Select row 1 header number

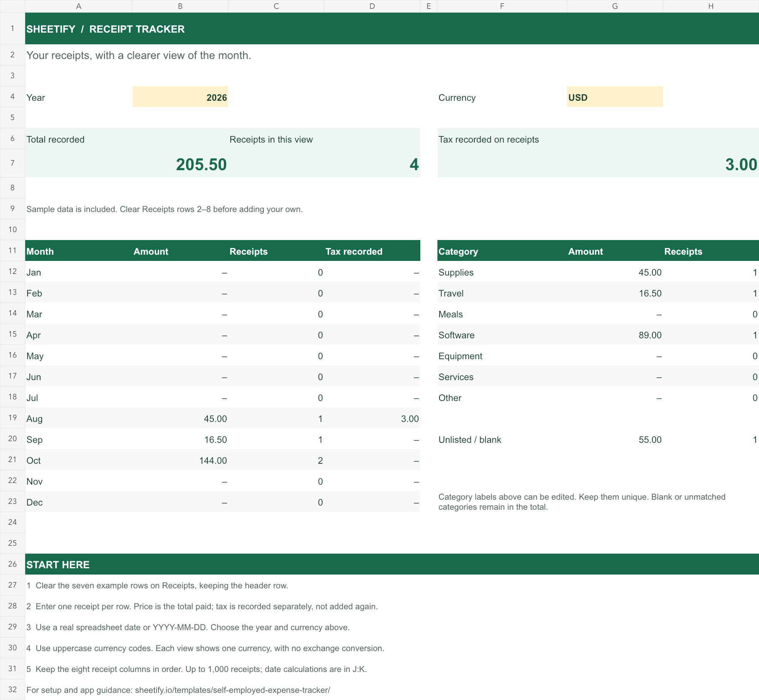click(13, 28)
